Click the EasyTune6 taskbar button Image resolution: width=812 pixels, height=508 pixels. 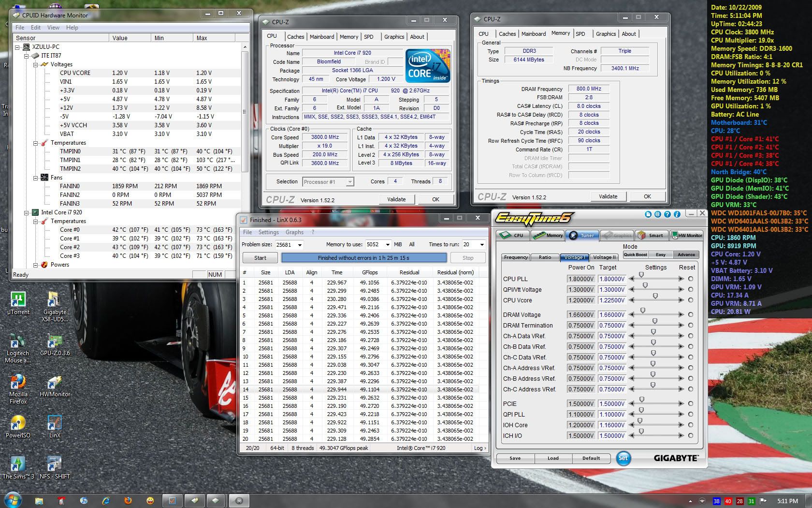coord(239,501)
